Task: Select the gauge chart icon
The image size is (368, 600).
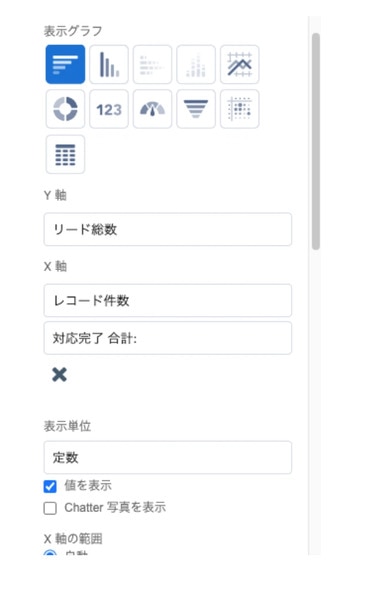Action: coord(153,109)
